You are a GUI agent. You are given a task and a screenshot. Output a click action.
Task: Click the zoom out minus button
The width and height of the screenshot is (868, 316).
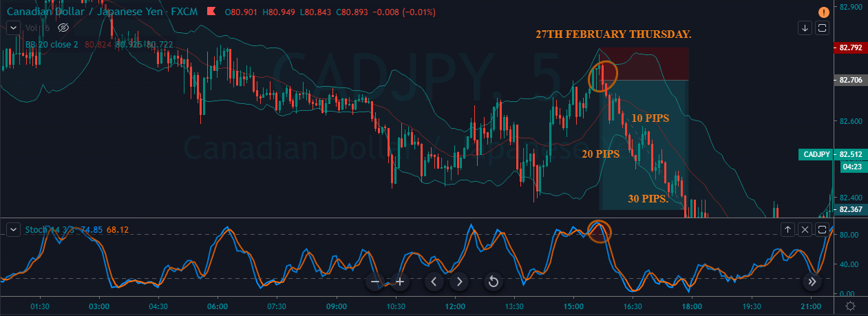(375, 282)
